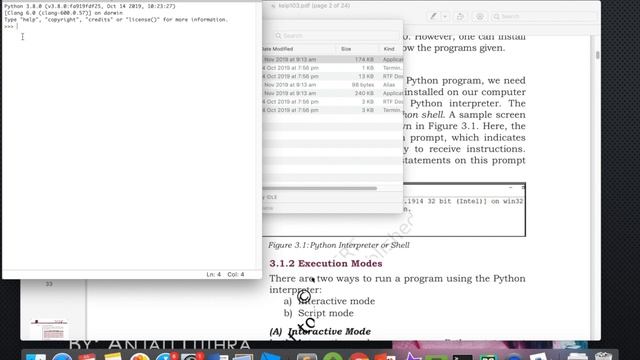The width and height of the screenshot is (640, 360).
Task: Open Finder from the Dock
Action: tap(36, 357)
